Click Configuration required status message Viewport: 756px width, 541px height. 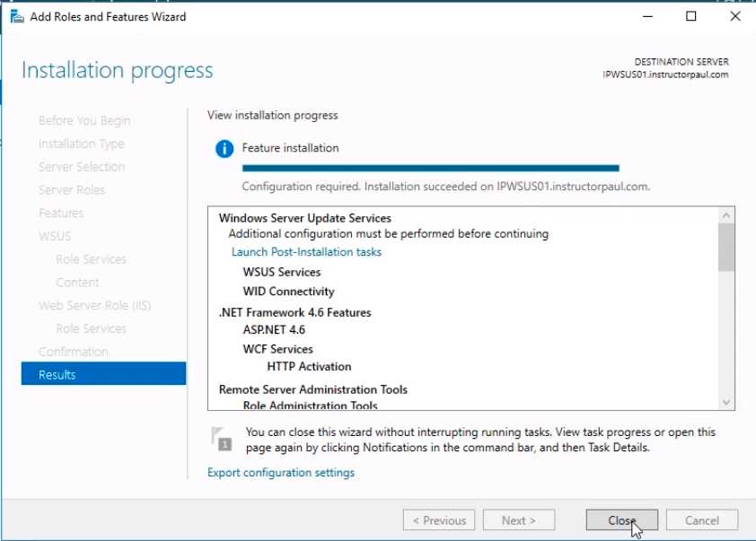pos(446,187)
